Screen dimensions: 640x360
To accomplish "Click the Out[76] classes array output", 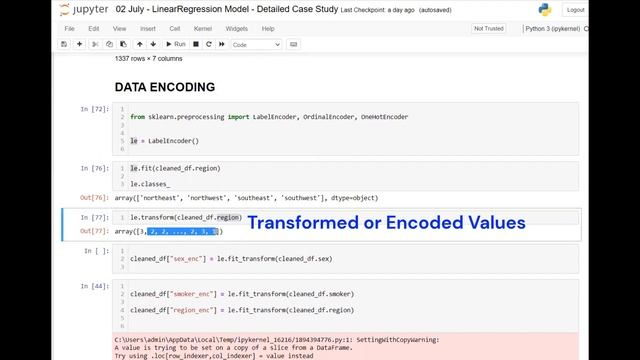I will point(247,198).
